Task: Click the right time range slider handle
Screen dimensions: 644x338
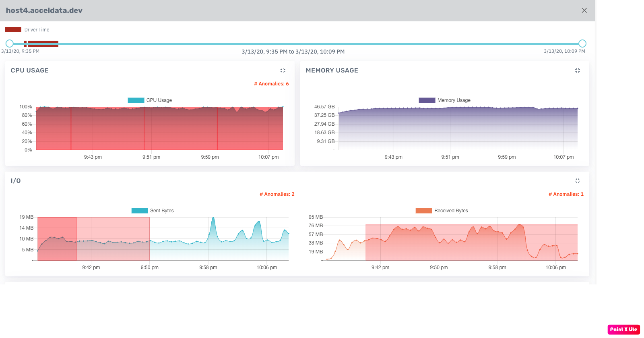Action: (x=582, y=44)
